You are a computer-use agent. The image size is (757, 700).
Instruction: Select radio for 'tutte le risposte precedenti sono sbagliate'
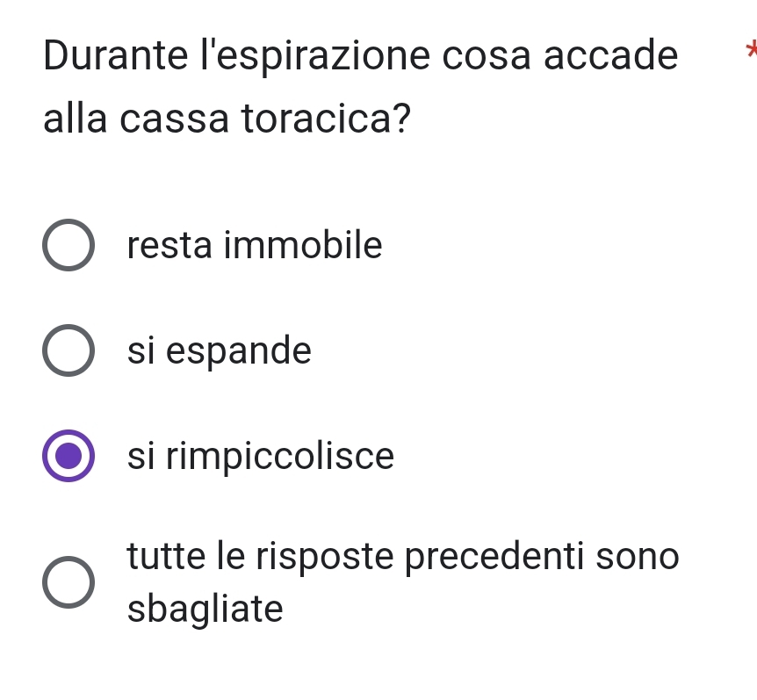[68, 582]
